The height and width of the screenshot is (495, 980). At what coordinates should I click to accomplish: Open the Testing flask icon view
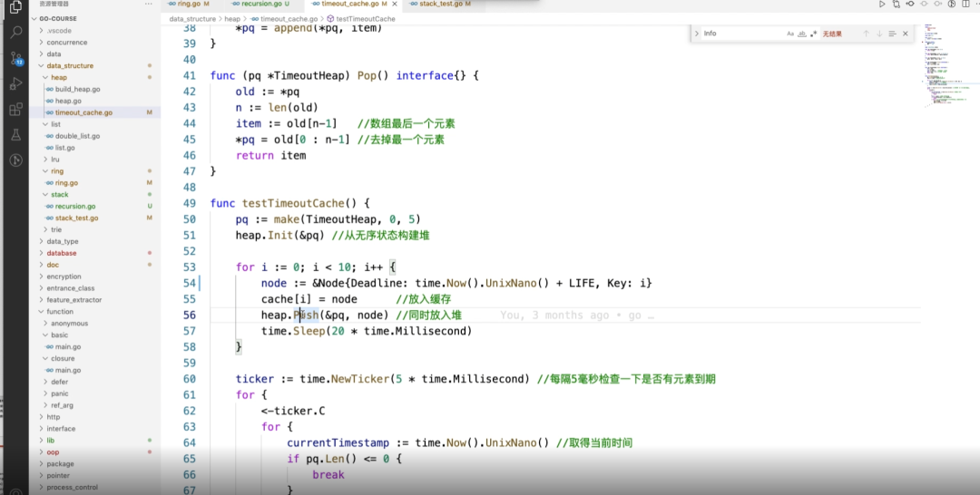(15, 134)
